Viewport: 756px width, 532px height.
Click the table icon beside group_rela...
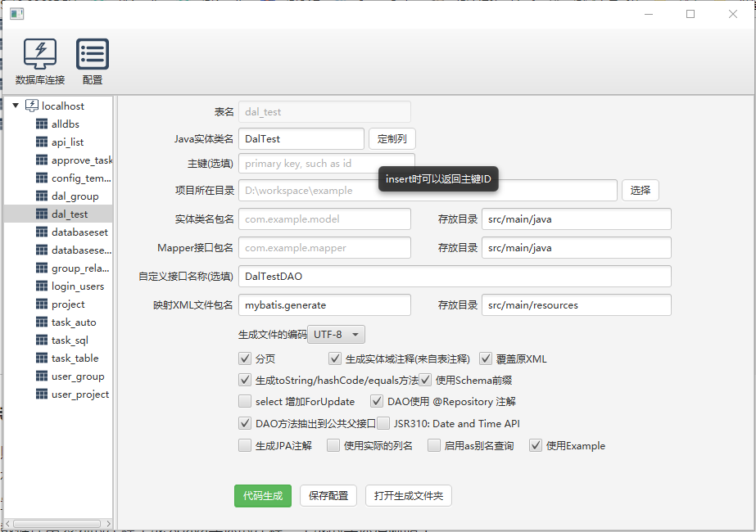click(x=42, y=268)
